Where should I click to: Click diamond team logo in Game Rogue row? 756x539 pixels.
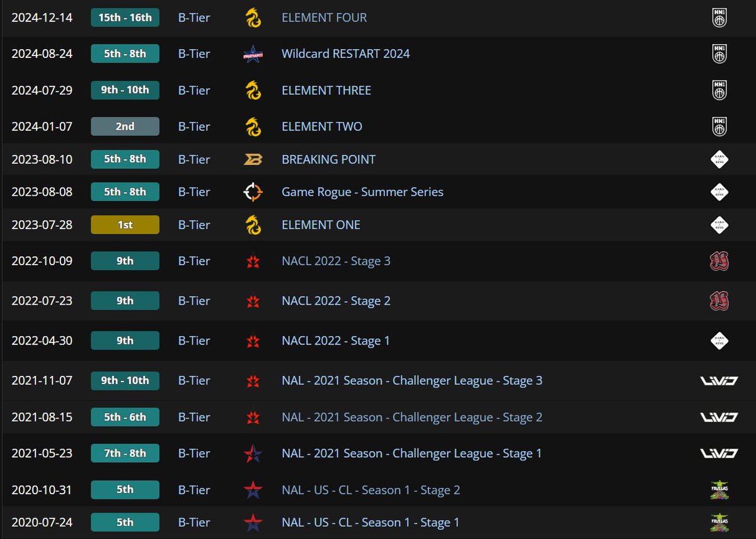coord(719,192)
